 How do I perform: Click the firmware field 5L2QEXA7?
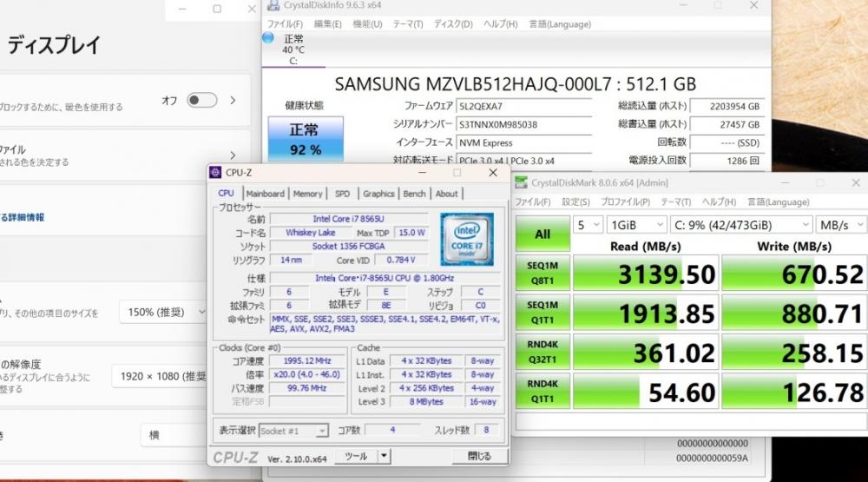point(524,106)
